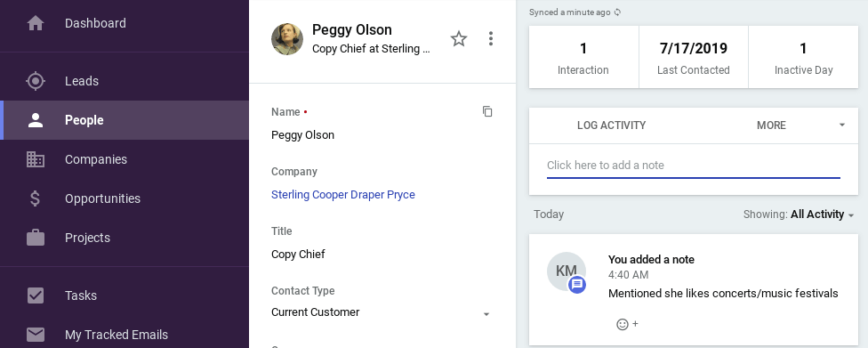Click the Last Contacted 7/17/2019 stat
The height and width of the screenshot is (348, 868).
[694, 57]
